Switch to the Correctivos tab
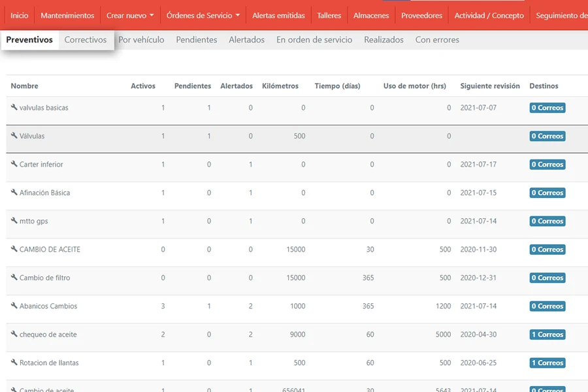Image resolution: width=588 pixels, height=392 pixels. pyautogui.click(x=86, y=40)
